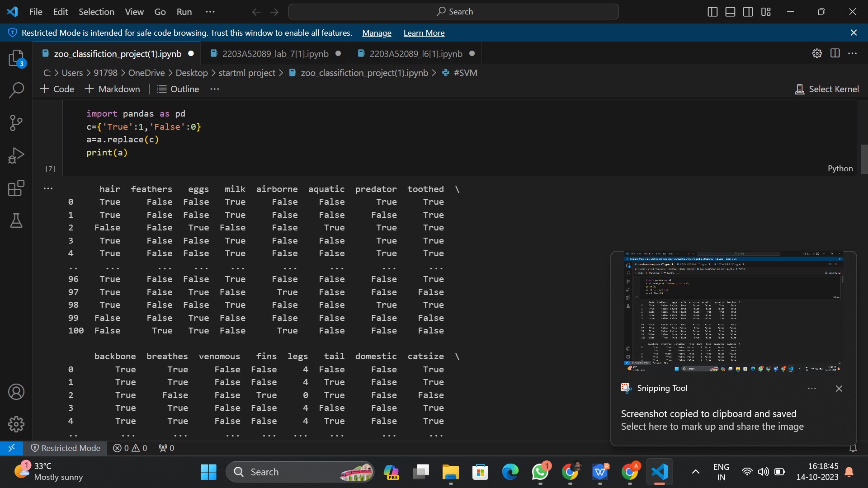Screen dimensions: 868x488
Task: Expand cell output actions ellipsis
Action: (48, 188)
